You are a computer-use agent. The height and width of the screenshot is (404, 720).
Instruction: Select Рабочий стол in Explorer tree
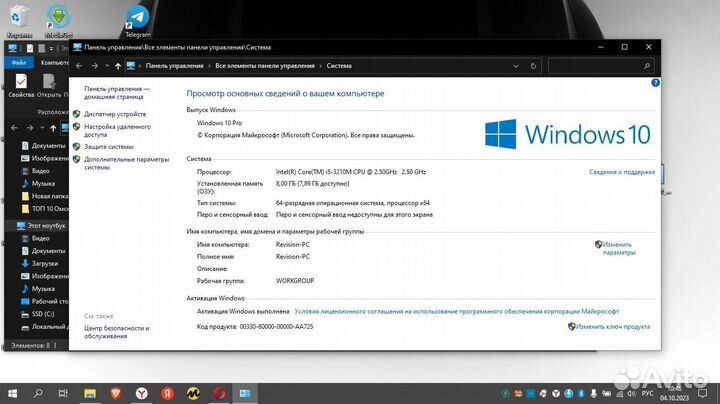click(45, 301)
